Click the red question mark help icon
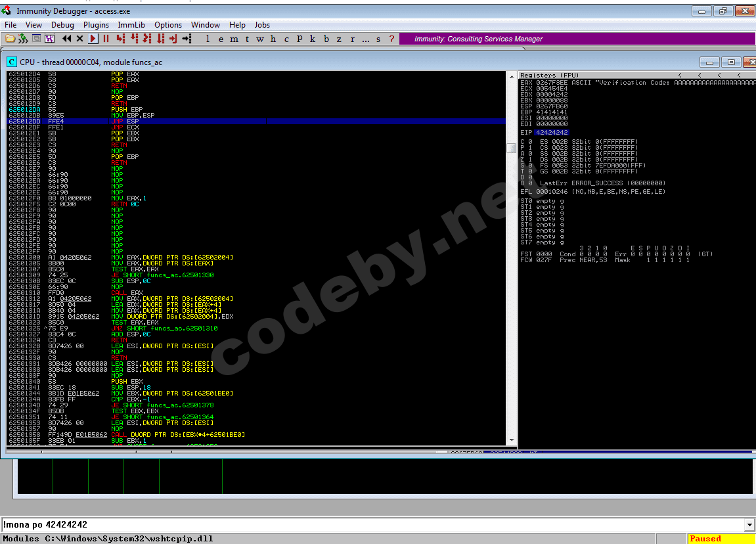 pos(391,39)
